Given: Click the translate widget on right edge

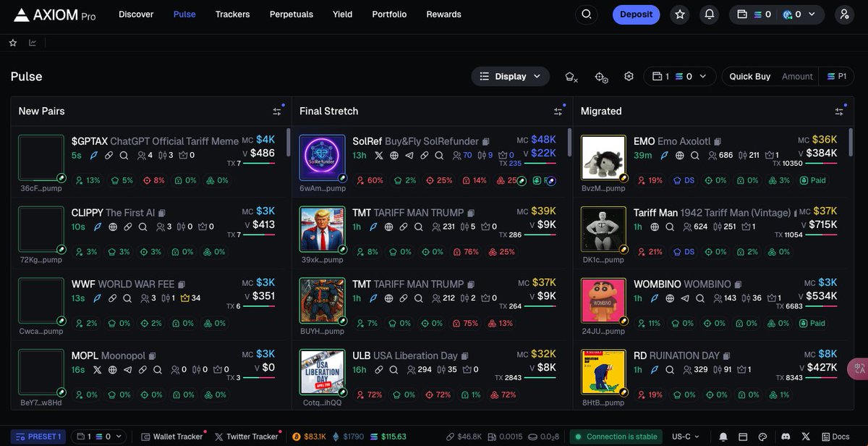Looking at the screenshot, I should (x=859, y=368).
